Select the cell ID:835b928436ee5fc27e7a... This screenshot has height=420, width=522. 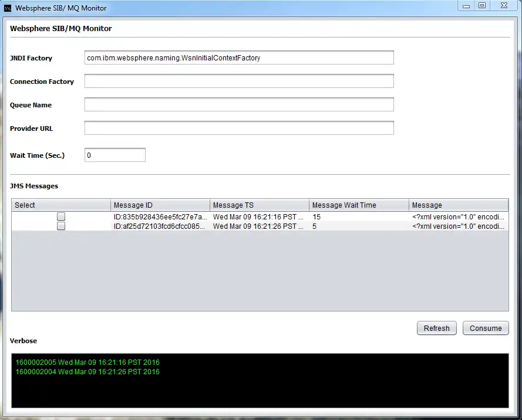pyautogui.click(x=160, y=217)
